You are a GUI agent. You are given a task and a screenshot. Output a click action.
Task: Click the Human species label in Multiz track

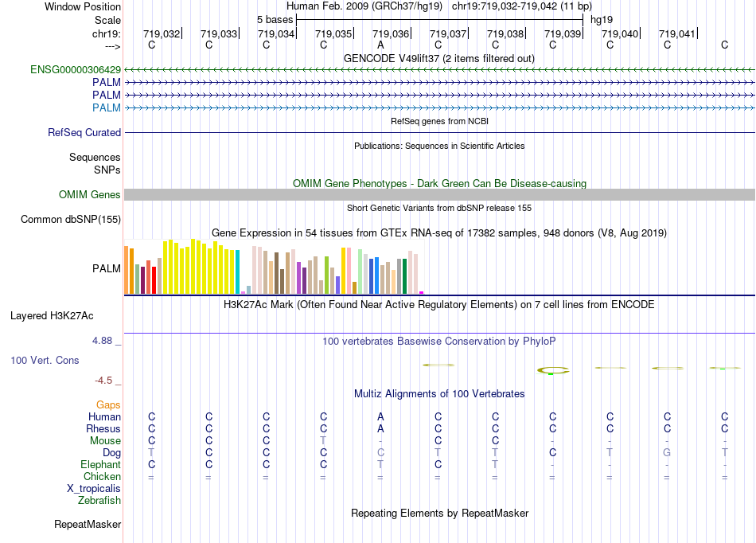tap(104, 416)
